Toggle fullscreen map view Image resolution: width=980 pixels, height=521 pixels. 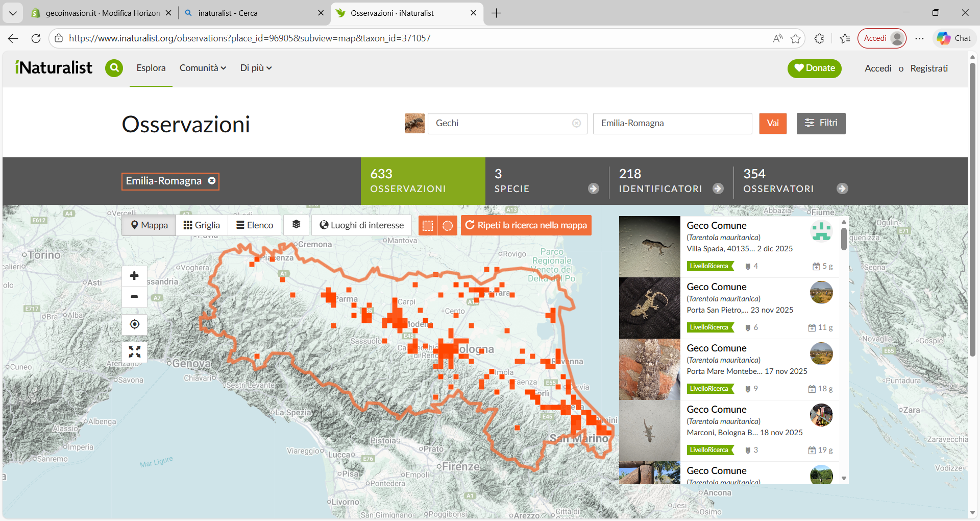click(x=134, y=352)
